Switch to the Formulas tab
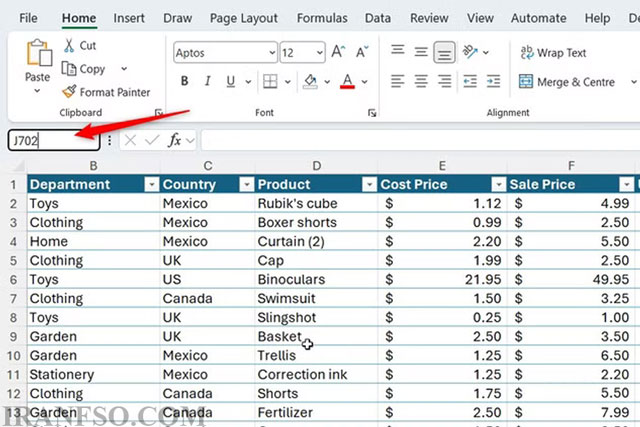 322,18
